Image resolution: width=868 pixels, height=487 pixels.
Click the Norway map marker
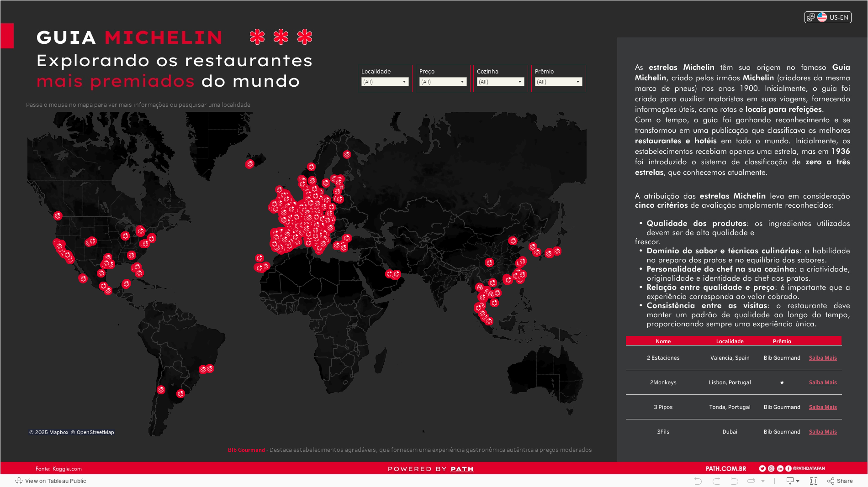tap(311, 167)
